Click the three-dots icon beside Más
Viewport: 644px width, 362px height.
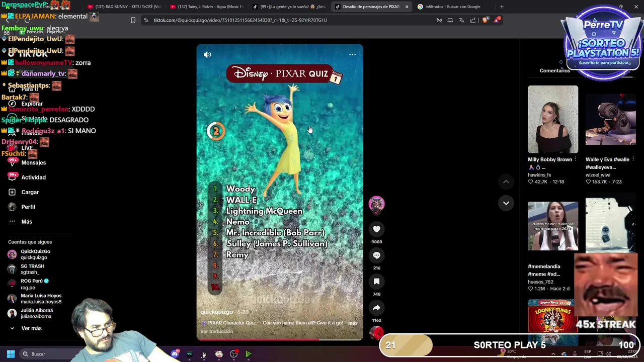pyautogui.click(x=12, y=222)
